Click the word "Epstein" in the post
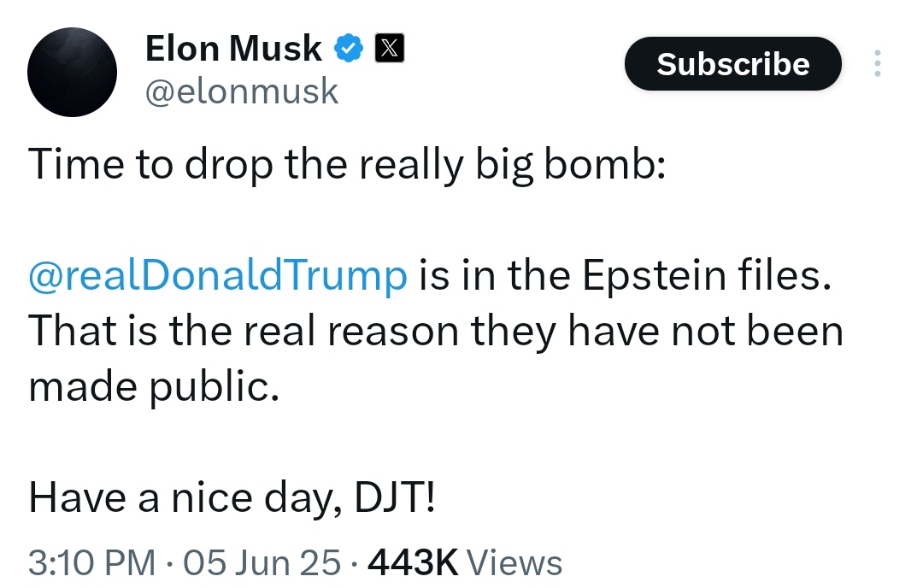Screen dimensions: 923x588 [650, 277]
